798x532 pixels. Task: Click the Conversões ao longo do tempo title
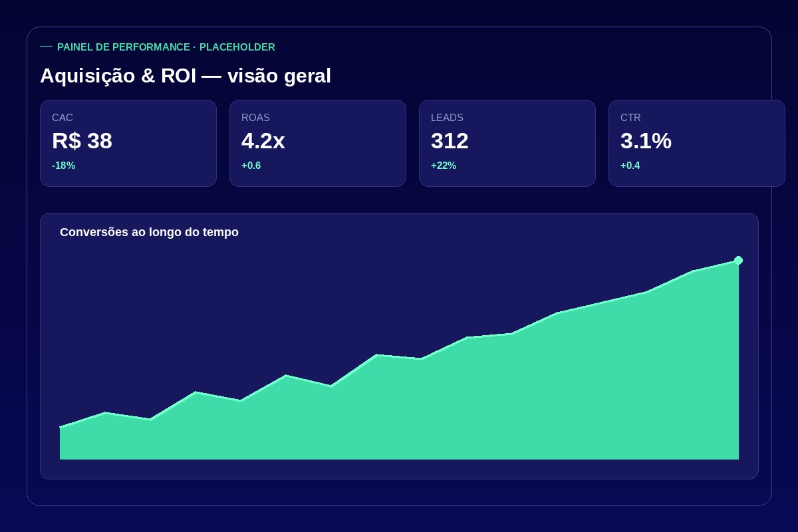pos(149,232)
